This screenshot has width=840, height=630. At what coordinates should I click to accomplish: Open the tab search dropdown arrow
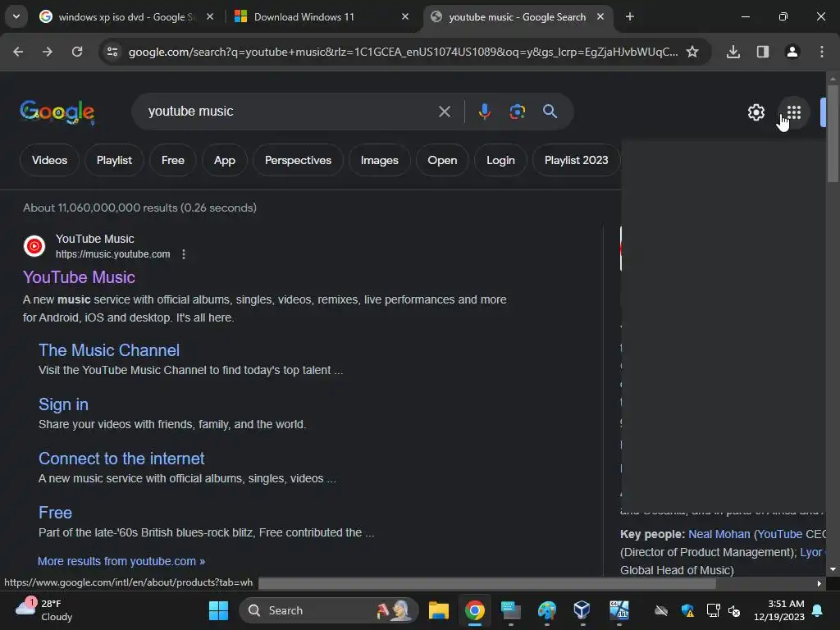16,16
